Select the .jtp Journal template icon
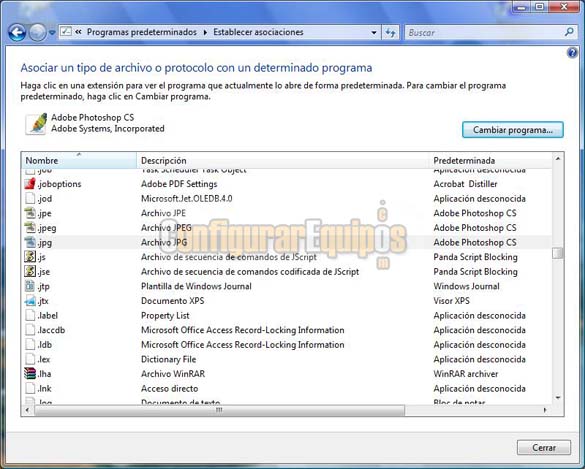Viewport: 585px width, 469px height. point(30,286)
